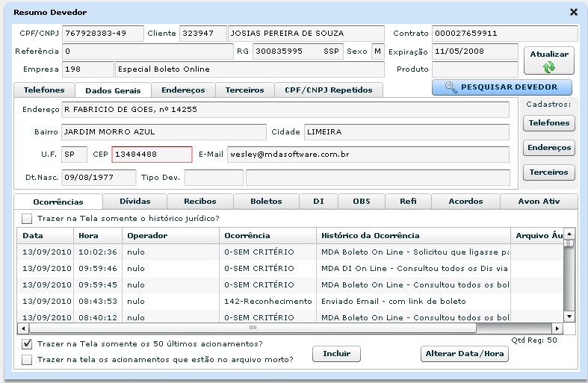
Task: Enable showing arquivo morto acionamentos
Action: click(x=27, y=360)
